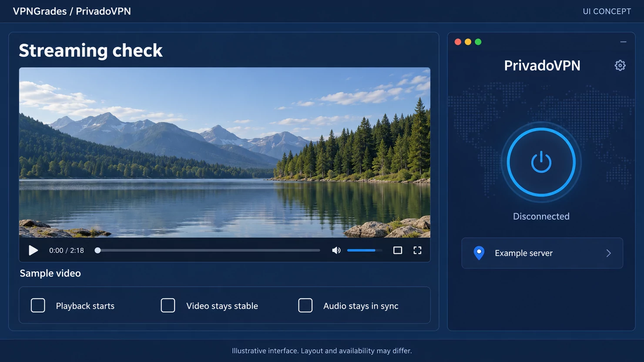Click the red close dot on PrivadoVPN window
The image size is (644, 362).
coord(458,42)
